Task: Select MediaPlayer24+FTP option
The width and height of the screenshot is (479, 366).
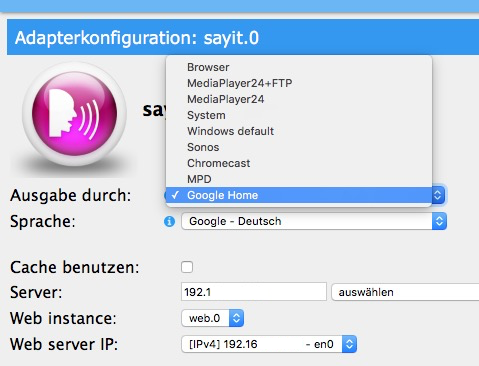Action: point(299,83)
